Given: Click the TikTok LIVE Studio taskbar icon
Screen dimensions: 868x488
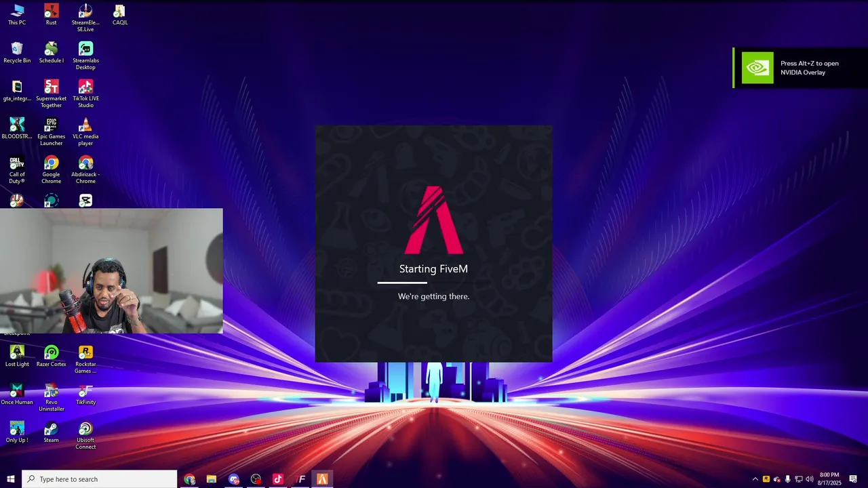Looking at the screenshot, I should [x=278, y=479].
